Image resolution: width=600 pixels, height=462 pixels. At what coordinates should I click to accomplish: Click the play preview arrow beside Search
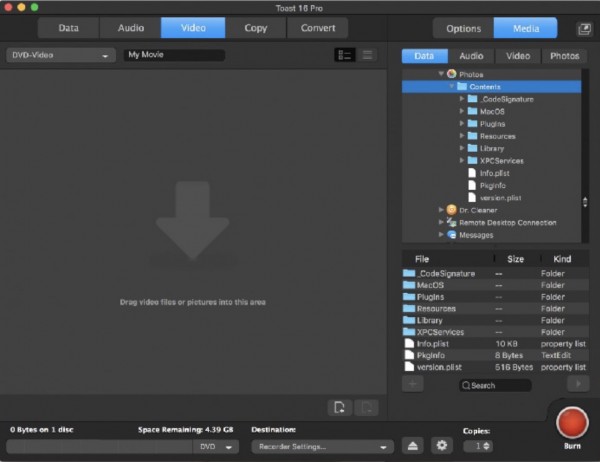(x=578, y=384)
